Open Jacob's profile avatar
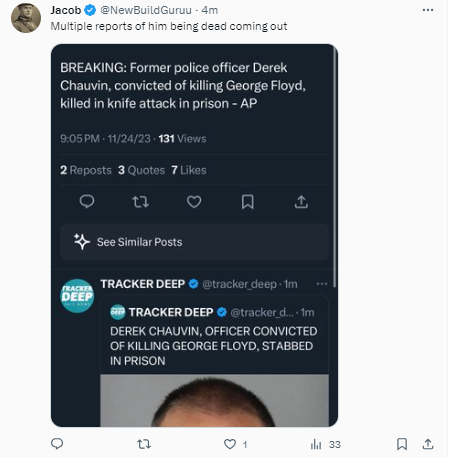 click(x=26, y=18)
